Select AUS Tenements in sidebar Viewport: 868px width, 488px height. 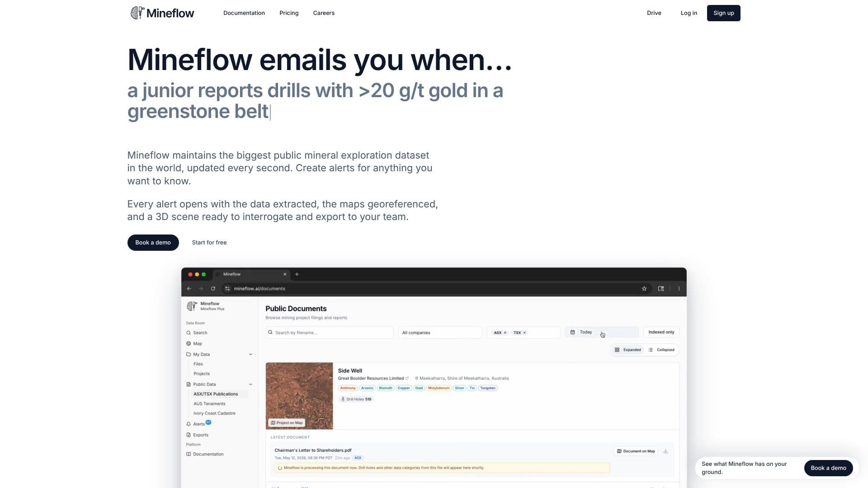pos(209,404)
